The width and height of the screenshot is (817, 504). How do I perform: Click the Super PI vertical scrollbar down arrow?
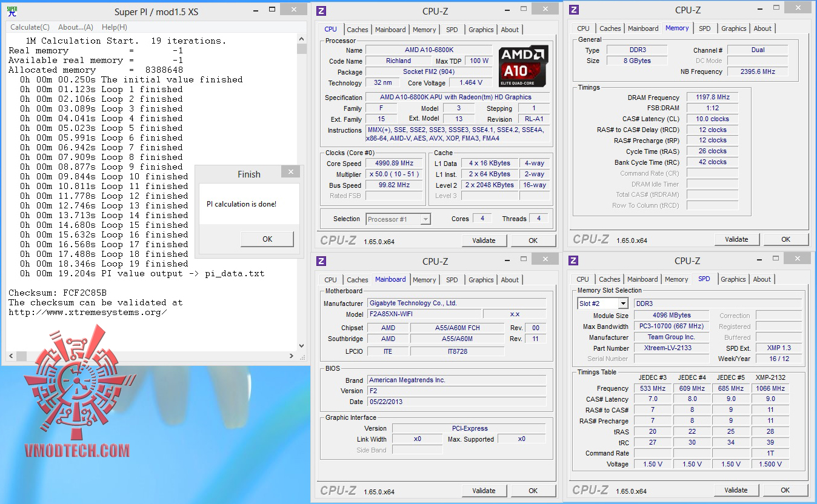302,345
